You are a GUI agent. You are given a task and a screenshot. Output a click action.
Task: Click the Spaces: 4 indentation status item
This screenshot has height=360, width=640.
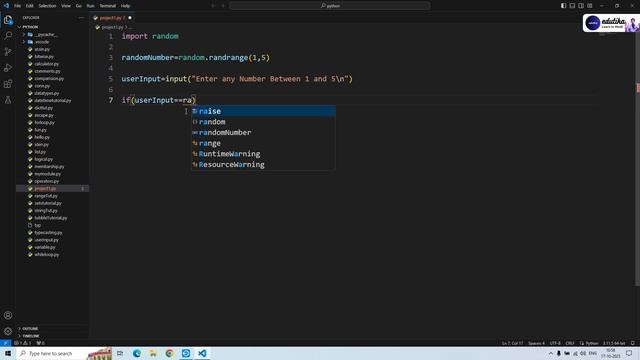tap(536, 343)
